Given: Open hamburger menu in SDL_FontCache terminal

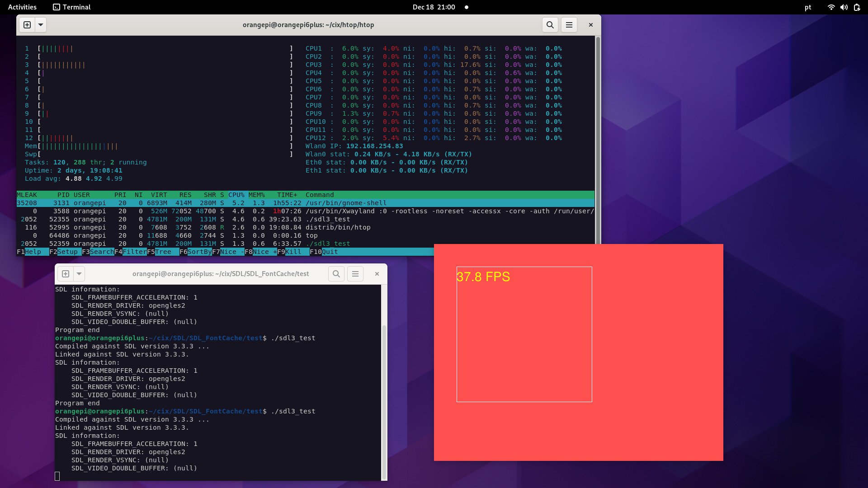Looking at the screenshot, I should [355, 274].
